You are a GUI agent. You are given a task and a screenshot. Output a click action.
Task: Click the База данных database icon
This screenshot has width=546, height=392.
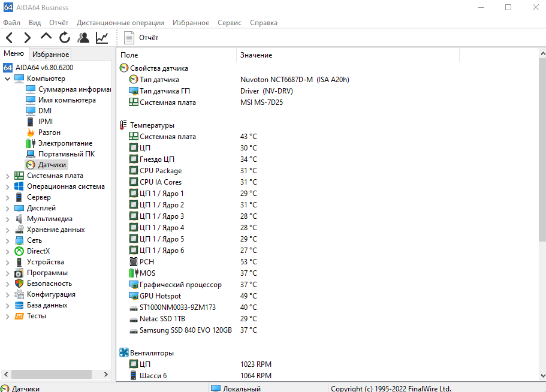click(19, 305)
